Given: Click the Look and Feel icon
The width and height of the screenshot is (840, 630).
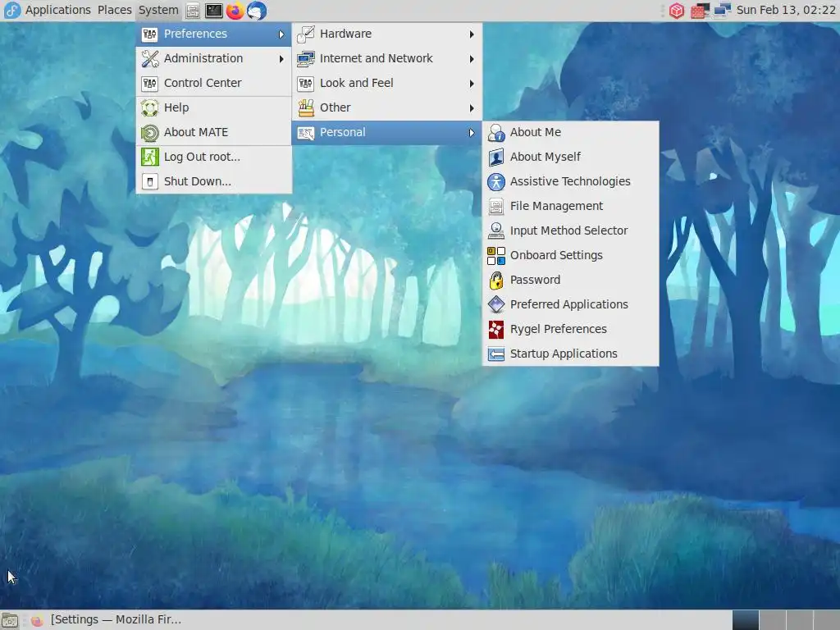Looking at the screenshot, I should (306, 83).
